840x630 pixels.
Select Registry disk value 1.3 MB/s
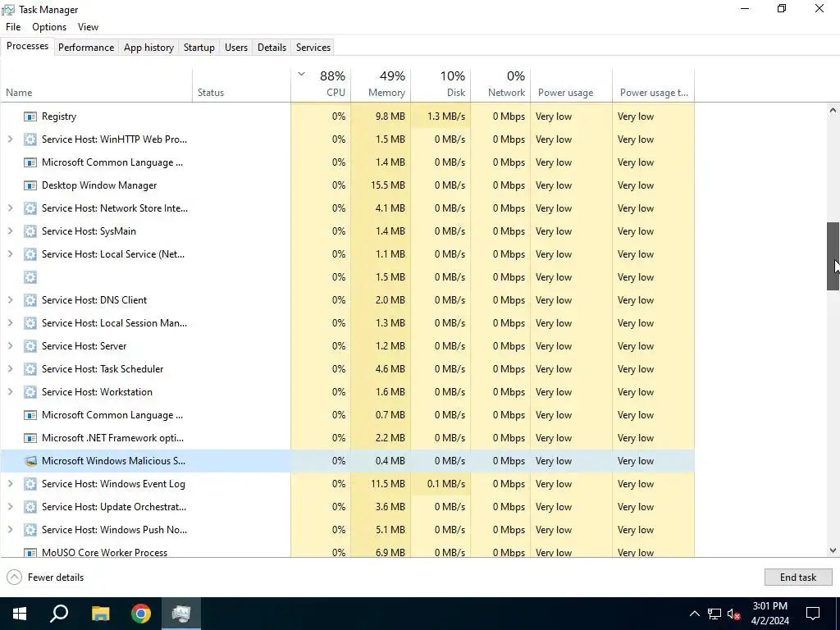(441, 116)
